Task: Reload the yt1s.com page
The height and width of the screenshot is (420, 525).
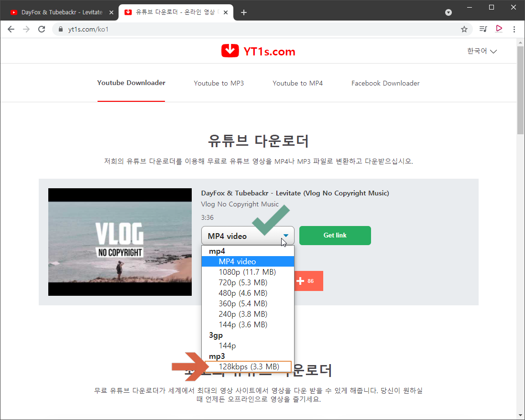Action: [42, 29]
